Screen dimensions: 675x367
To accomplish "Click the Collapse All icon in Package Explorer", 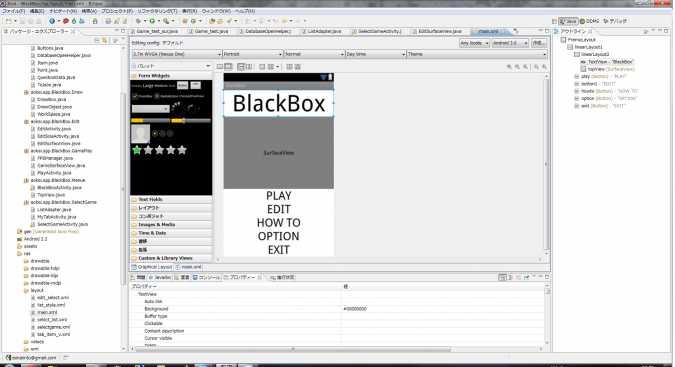I will pyautogui.click(x=97, y=40).
